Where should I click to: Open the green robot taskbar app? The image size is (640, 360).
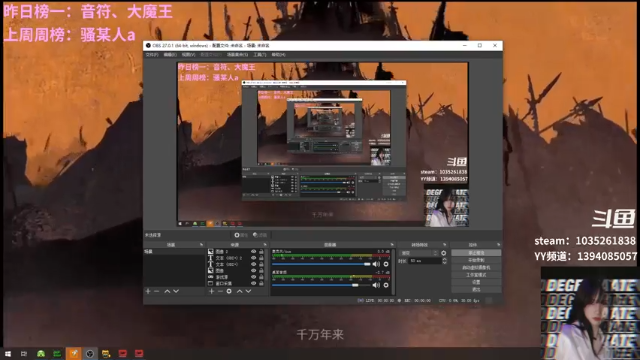pos(41,353)
